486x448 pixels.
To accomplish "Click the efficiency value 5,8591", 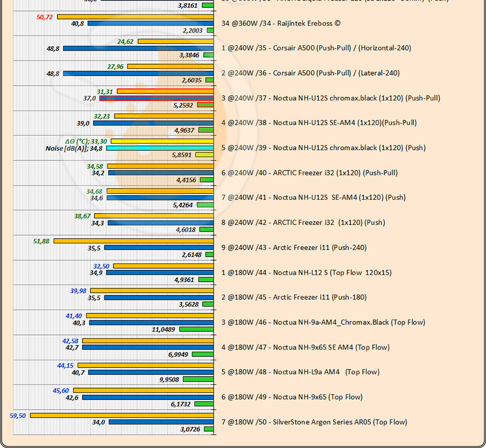I will [182, 155].
